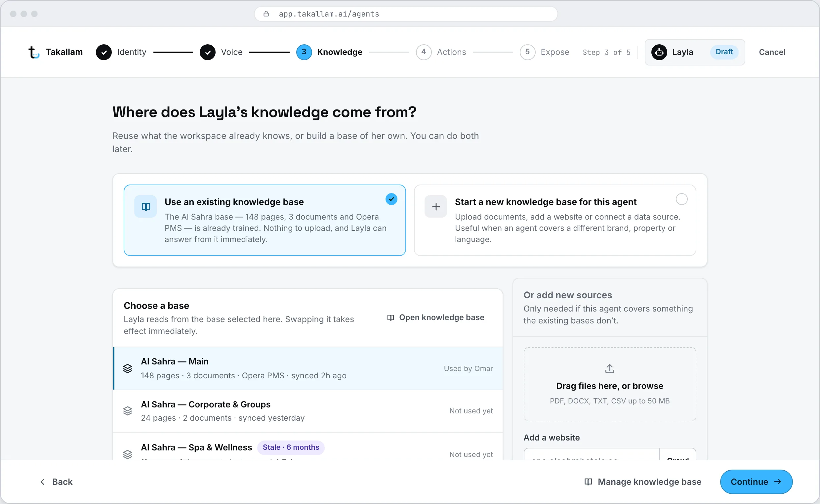This screenshot has width=820, height=504.
Task: Click the Identity step checkmark circle
Action: [x=103, y=52]
